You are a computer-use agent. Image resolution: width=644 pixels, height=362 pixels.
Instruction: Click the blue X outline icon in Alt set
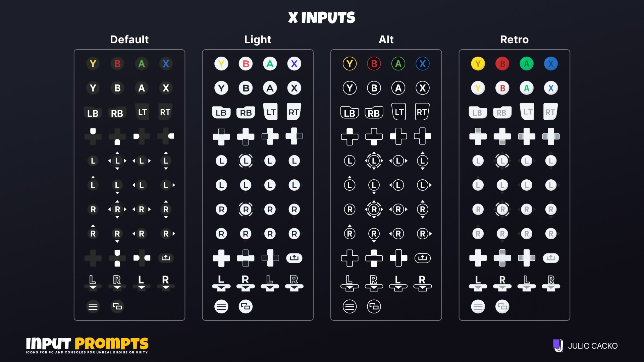click(423, 64)
